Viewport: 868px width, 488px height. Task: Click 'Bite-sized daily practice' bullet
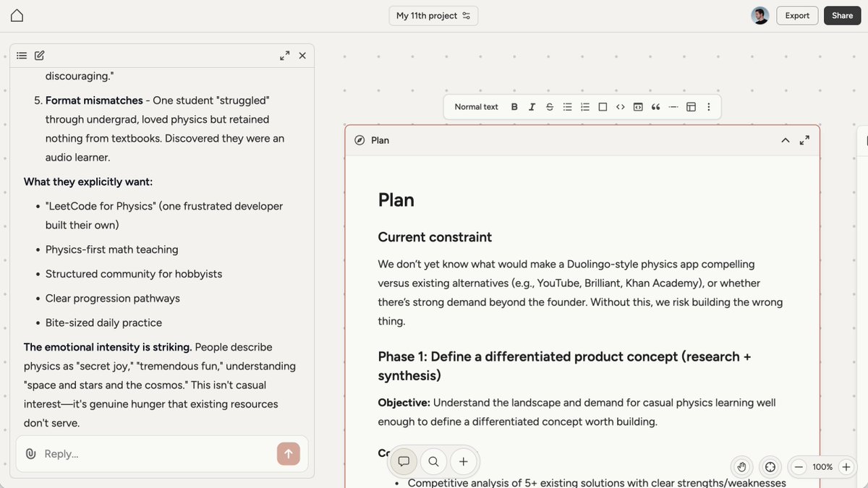(x=103, y=323)
